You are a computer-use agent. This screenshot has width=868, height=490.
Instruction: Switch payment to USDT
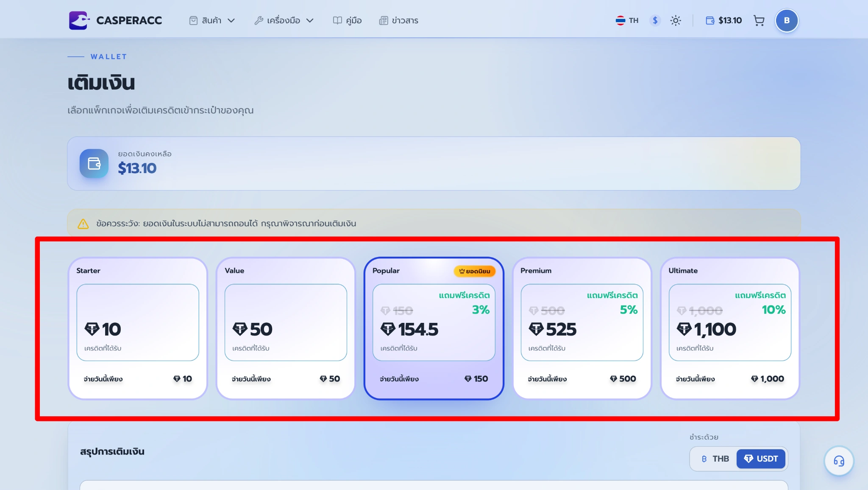(761, 459)
